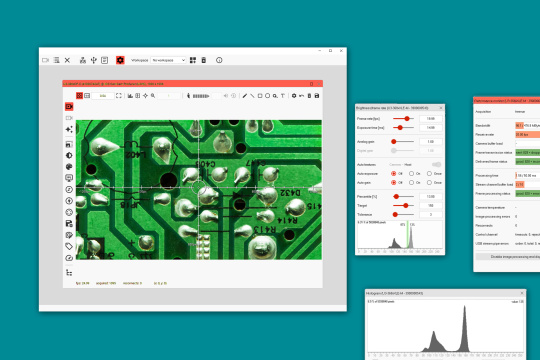The image size is (540, 360).
Task: Select the text annotation T tool
Action: click(283, 96)
